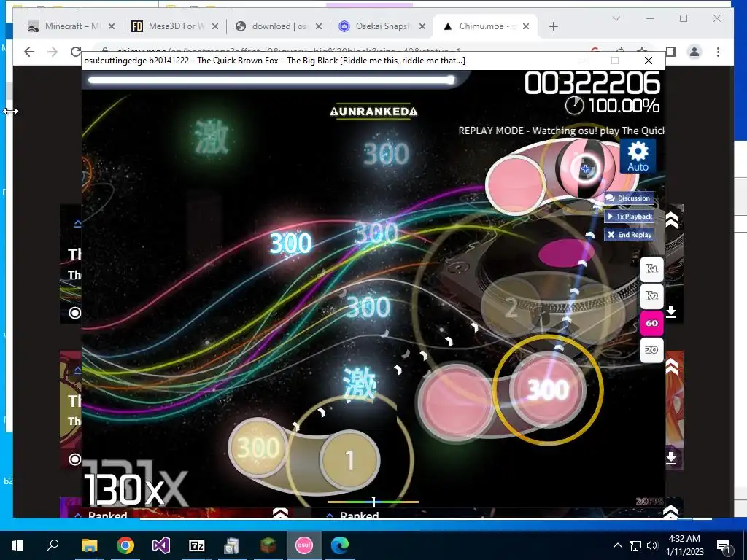Open volume control in tray

click(x=653, y=545)
